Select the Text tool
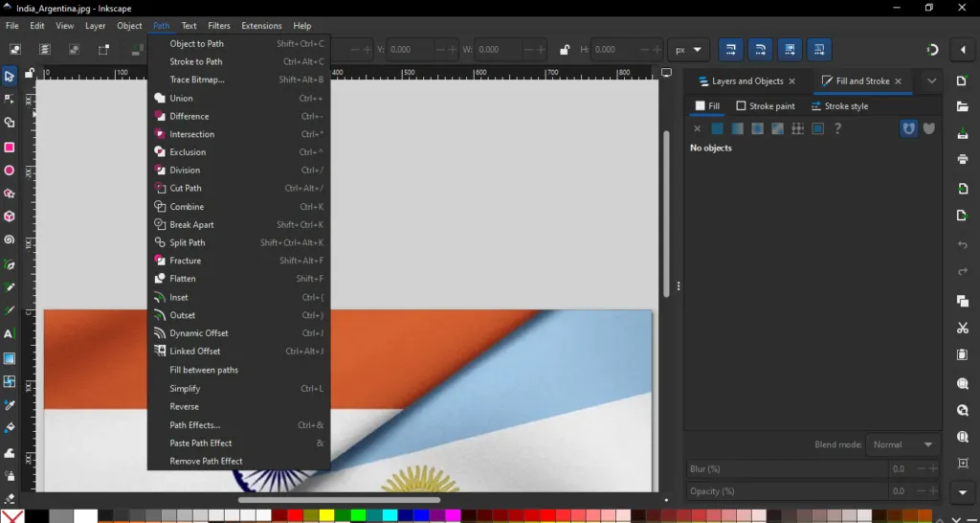 click(x=9, y=334)
